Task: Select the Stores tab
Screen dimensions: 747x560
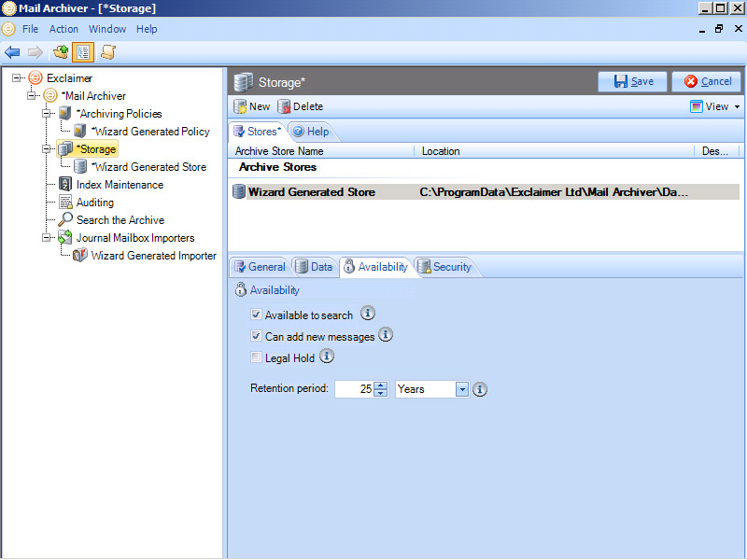Action: (x=258, y=132)
